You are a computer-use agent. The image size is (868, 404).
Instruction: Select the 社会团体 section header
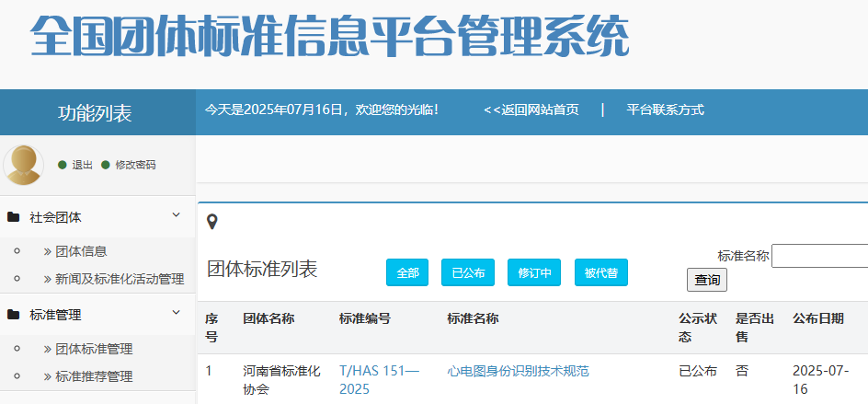pos(97,216)
